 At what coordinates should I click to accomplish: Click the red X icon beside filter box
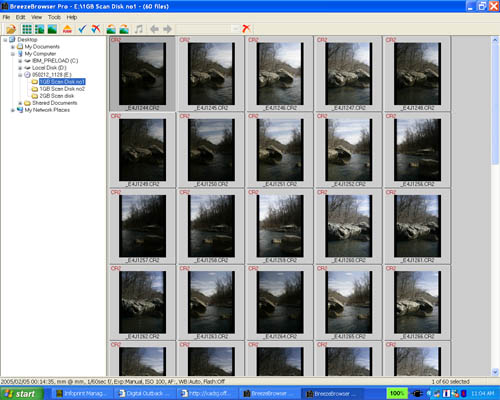[x=246, y=29]
